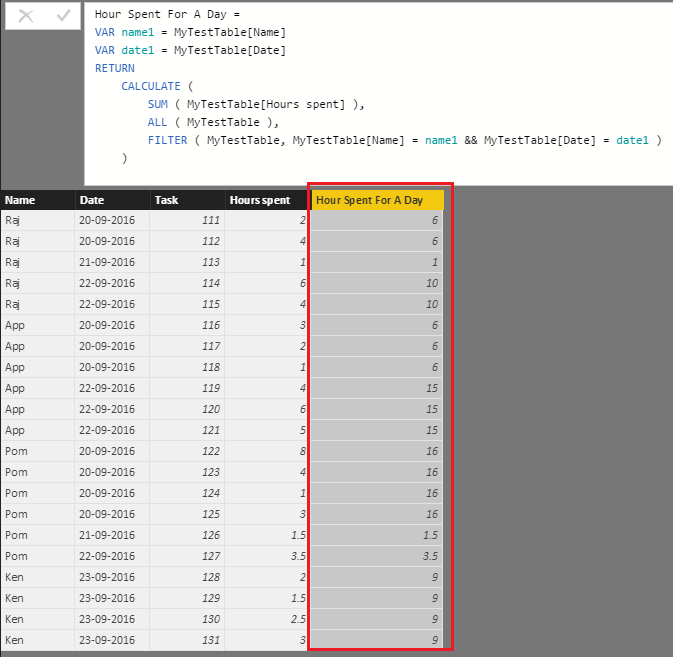This screenshot has height=657, width=673.
Task: Select the Name column header
Action: coord(38,200)
